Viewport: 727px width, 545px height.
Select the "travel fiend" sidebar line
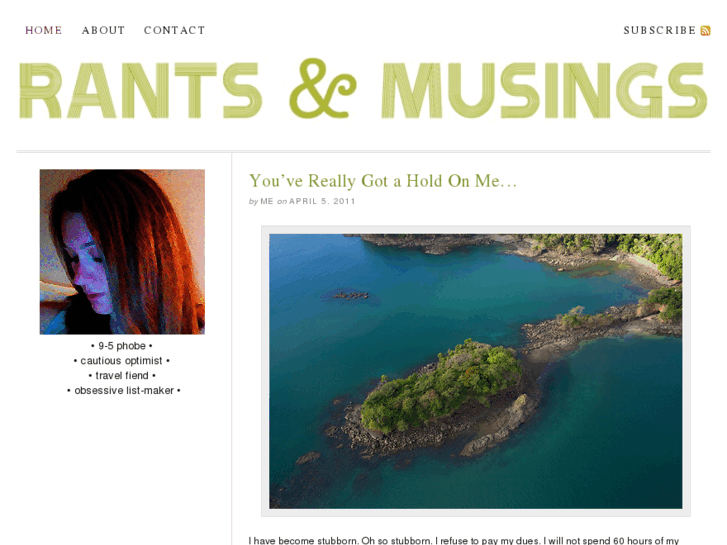point(122,376)
